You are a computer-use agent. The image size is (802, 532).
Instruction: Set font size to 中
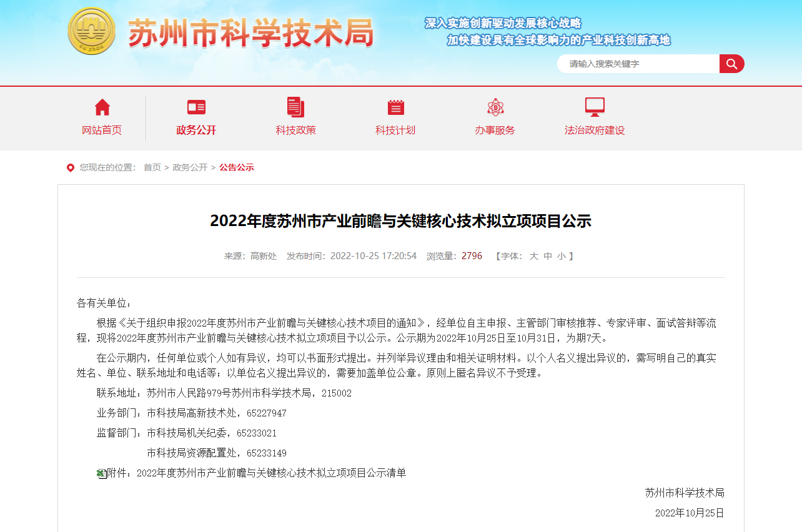click(x=548, y=256)
